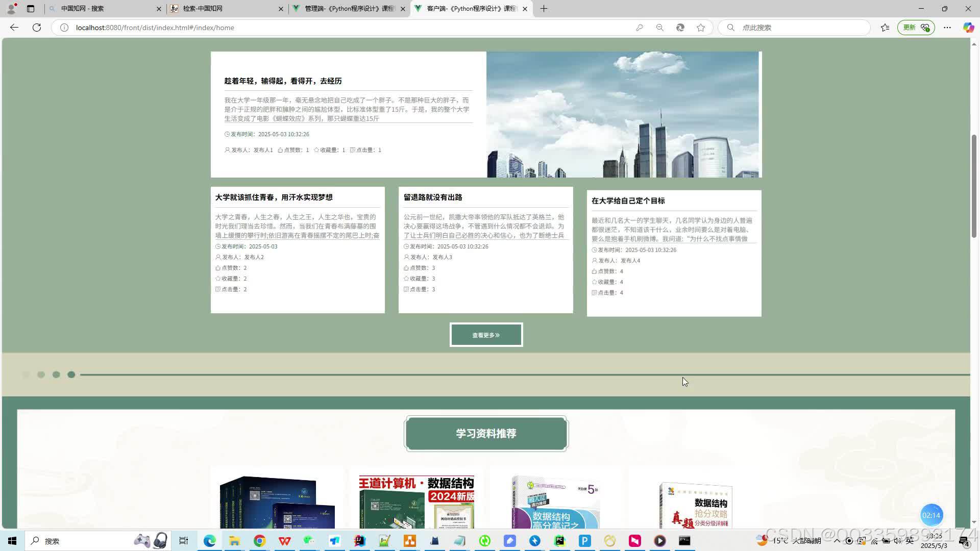Open IntelliJ IDEA from the taskbar
This screenshot has width=980, height=551.
(x=360, y=541)
